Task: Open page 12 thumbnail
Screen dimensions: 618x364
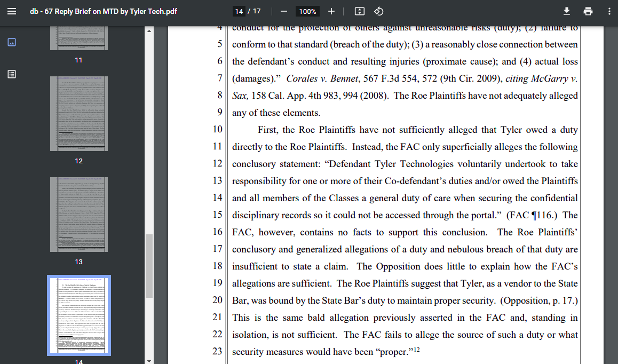Action: point(79,114)
